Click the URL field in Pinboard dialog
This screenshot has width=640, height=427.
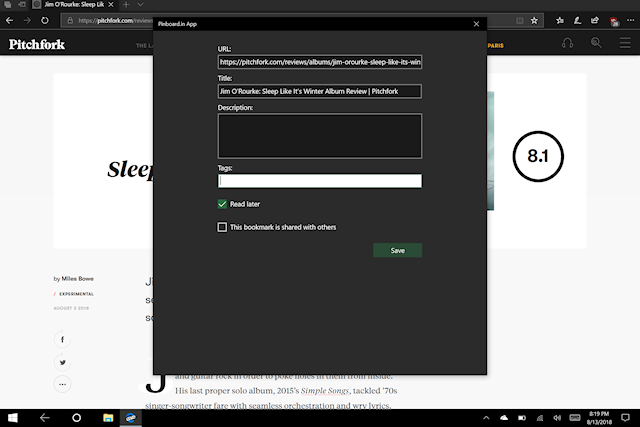(x=320, y=62)
